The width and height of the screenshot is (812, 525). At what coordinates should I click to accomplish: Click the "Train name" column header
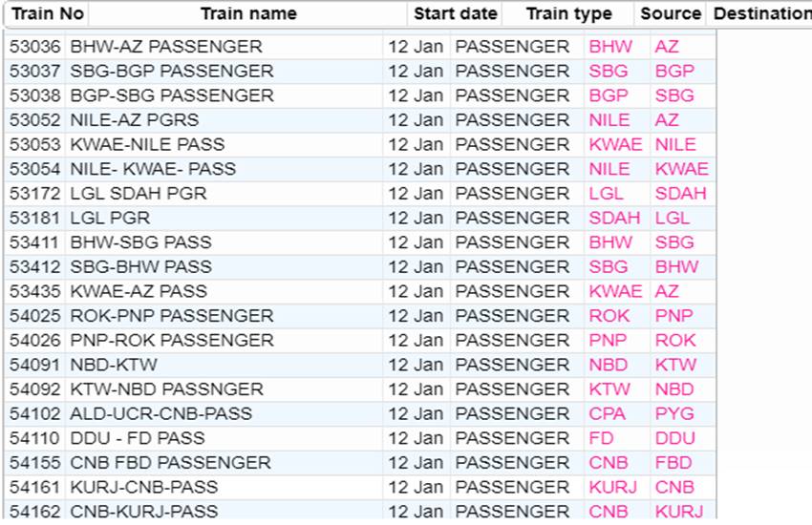point(248,13)
